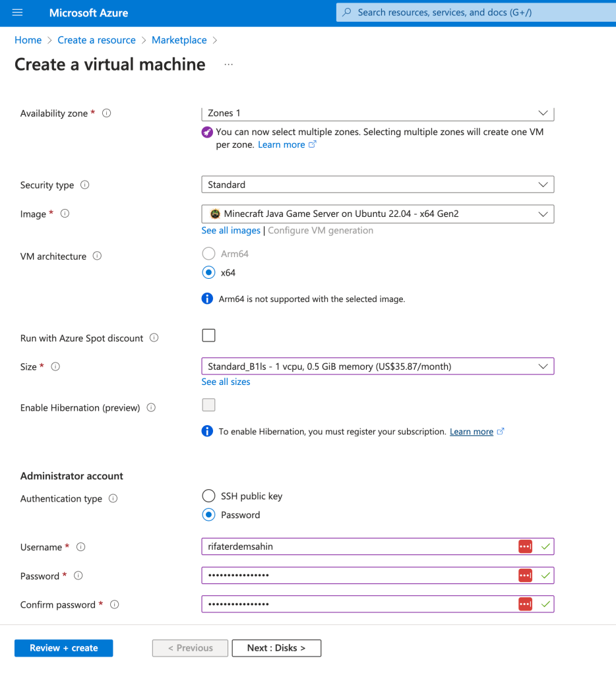Screen dimensions: 616x675
Task: Show Password field info tooltip
Action: coord(78,576)
